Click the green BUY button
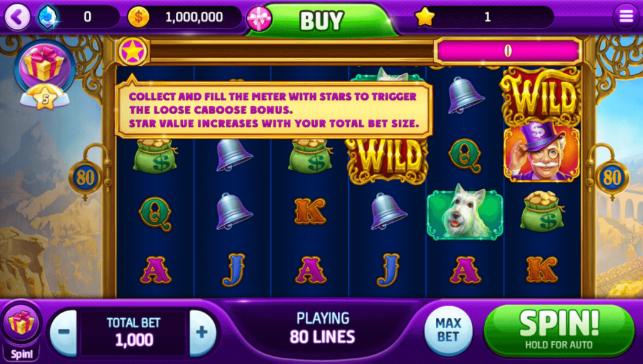The width and height of the screenshot is (643, 364). tap(322, 21)
